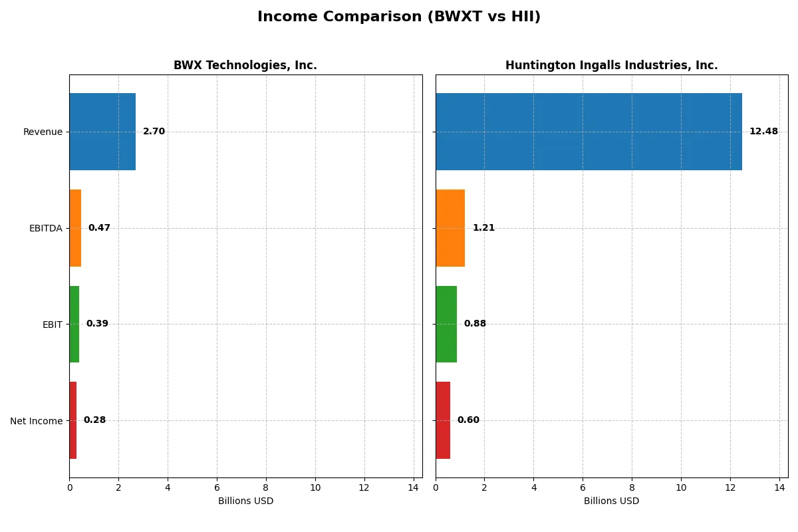Viewport: 798px width, 532px height.
Task: Click the red Net Income bar for BWXT
Action: coord(73,420)
